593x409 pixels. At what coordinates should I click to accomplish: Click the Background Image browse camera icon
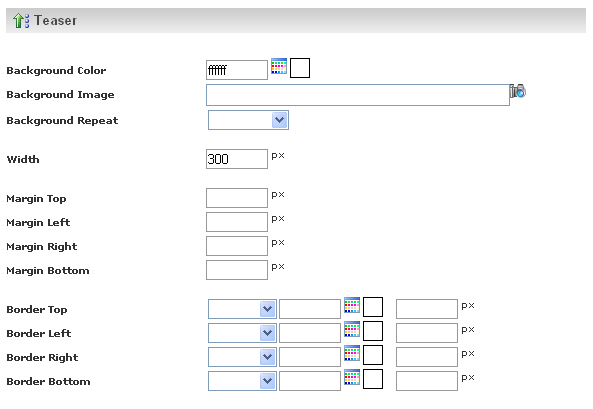[518, 91]
